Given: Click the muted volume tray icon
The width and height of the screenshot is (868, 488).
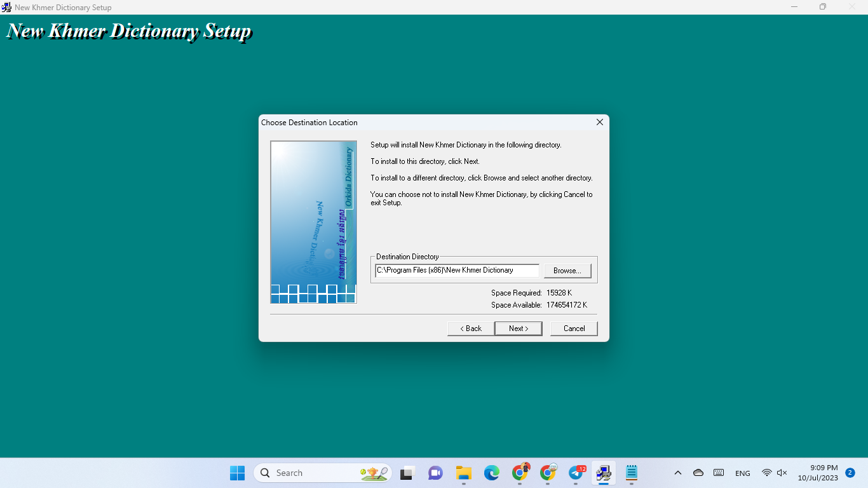Looking at the screenshot, I should [x=782, y=473].
